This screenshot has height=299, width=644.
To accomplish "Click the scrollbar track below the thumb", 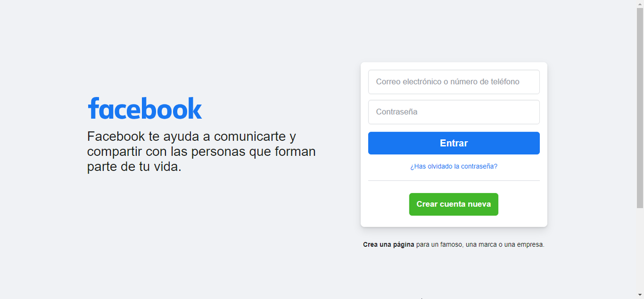I will pos(640,249).
